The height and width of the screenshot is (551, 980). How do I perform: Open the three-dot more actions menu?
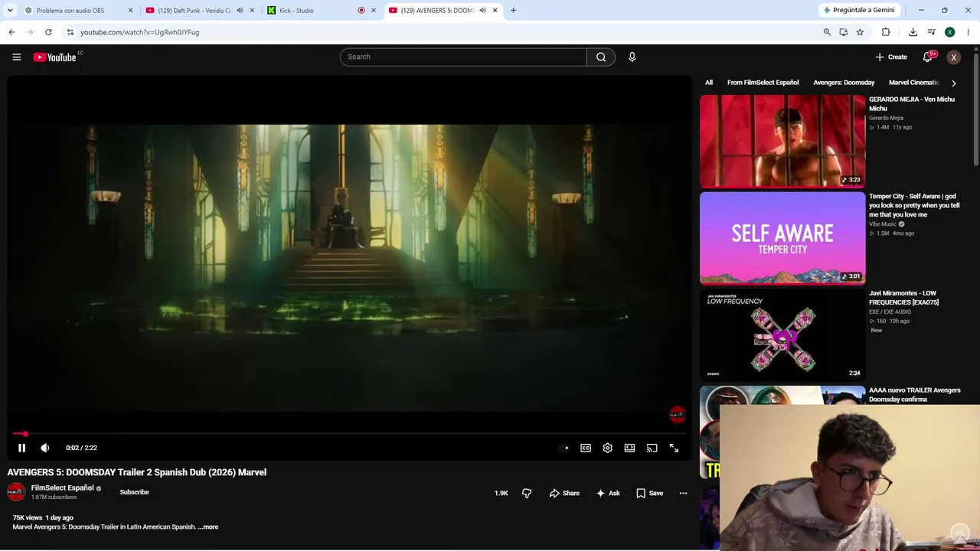click(683, 493)
